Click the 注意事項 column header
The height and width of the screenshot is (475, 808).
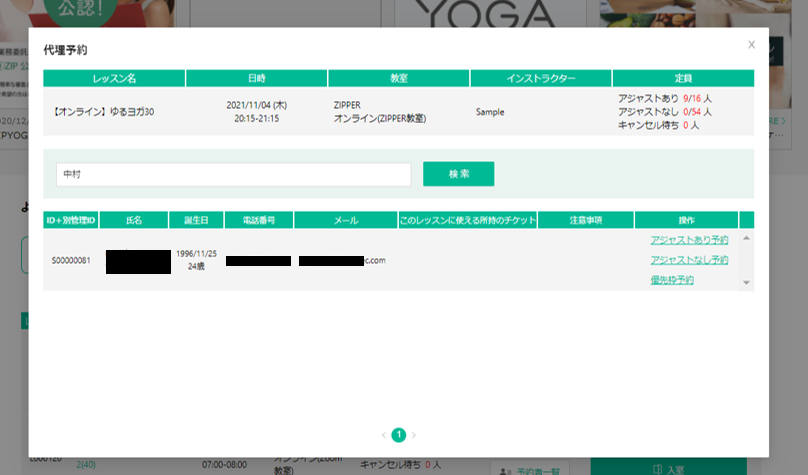click(586, 220)
